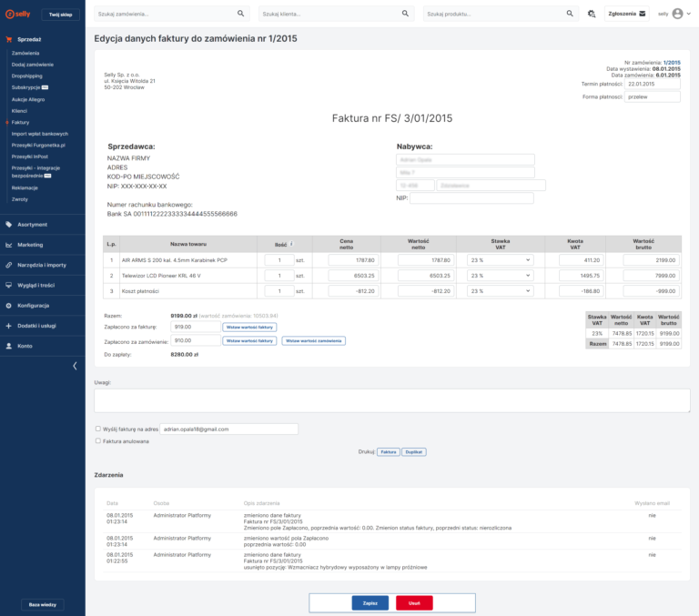Collapse the sidebar with the left chevron
699x616 pixels.
pyautogui.click(x=75, y=366)
